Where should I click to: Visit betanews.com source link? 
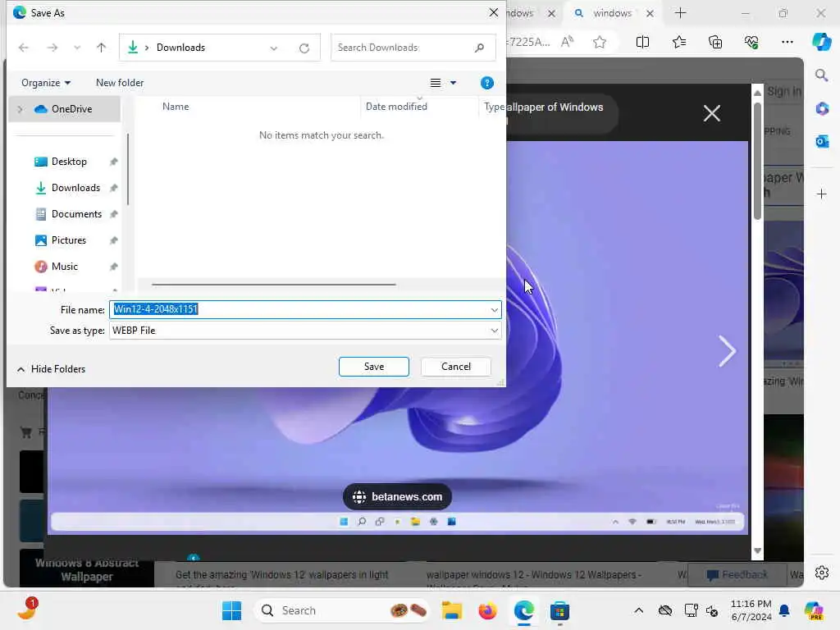click(397, 496)
